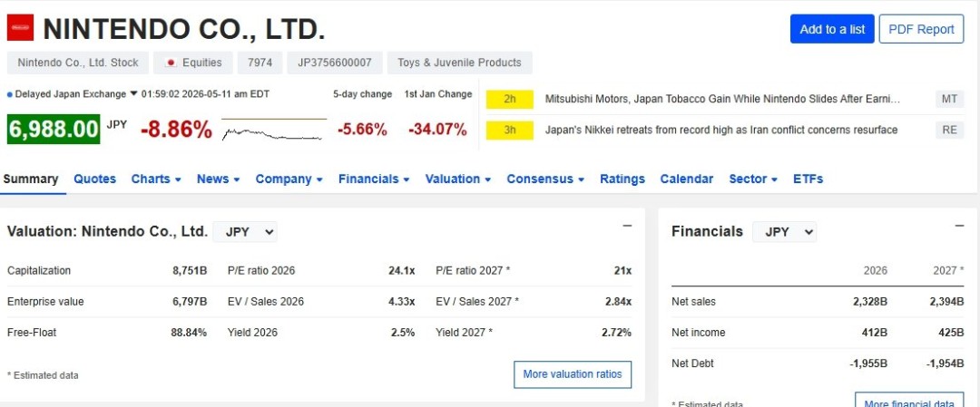Click the Net sales 2027 value 2,394B
Image resolution: width=980 pixels, height=407 pixels.
click(946, 302)
